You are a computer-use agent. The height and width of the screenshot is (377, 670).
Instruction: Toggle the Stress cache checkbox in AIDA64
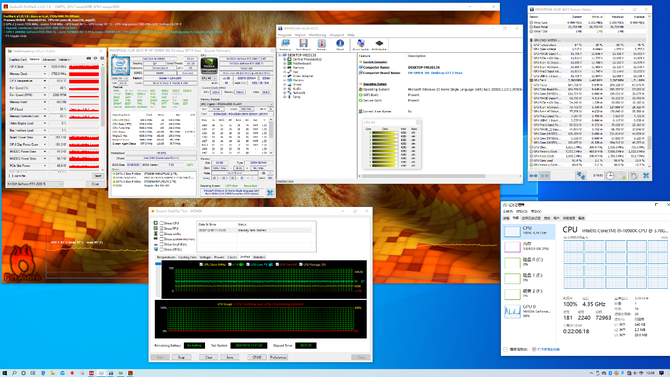tap(162, 234)
